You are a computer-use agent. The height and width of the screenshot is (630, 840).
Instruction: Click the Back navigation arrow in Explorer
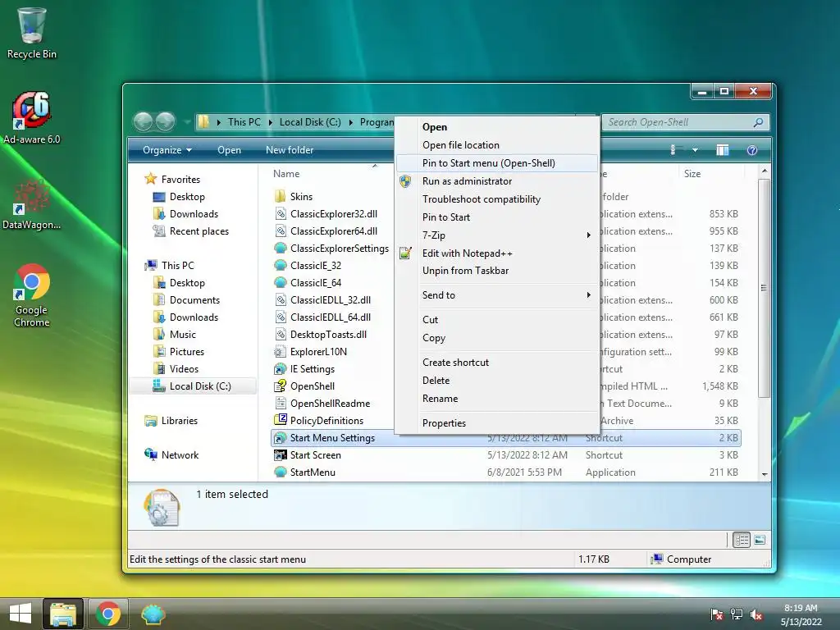click(x=143, y=122)
